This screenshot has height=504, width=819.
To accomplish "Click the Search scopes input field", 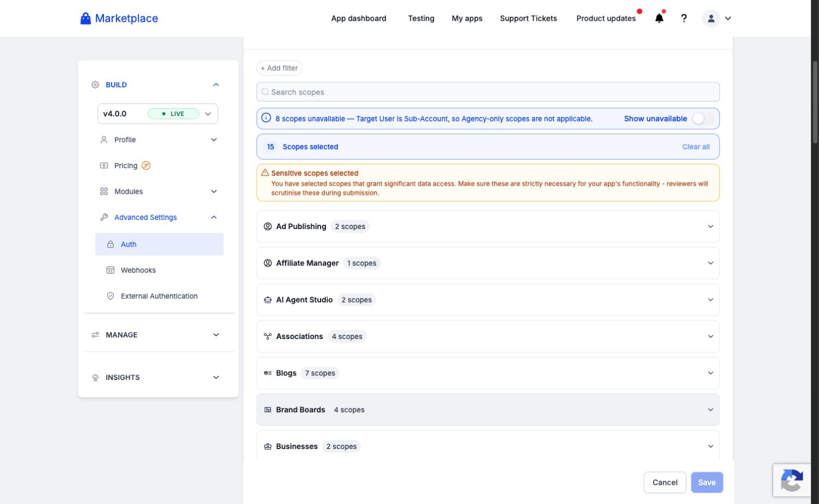I will click(488, 92).
